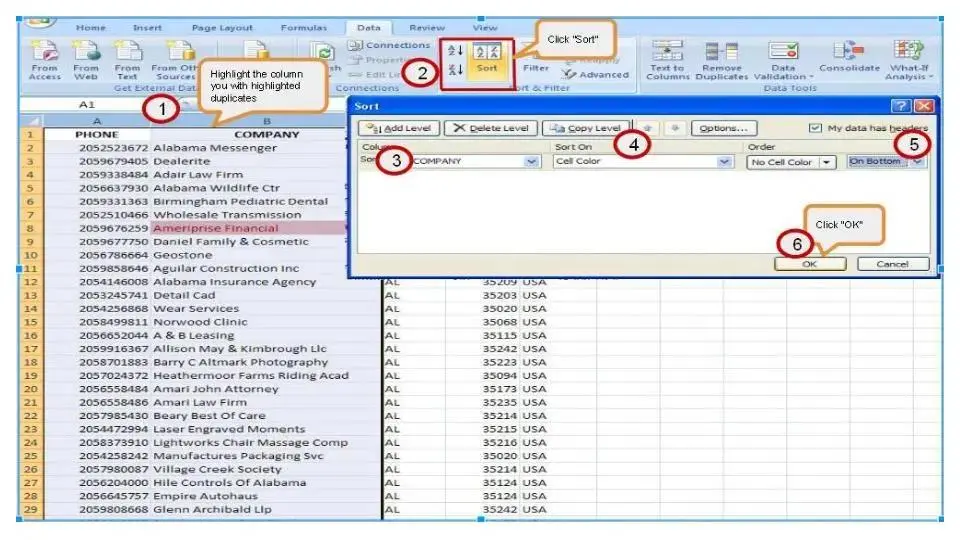Viewport: 960px width, 540px height.
Task: Expand the COMPANY sort-by column dropdown
Action: (x=532, y=162)
